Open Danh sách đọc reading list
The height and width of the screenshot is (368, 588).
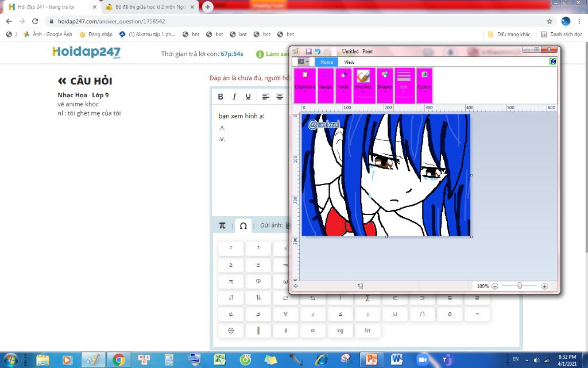[562, 34]
